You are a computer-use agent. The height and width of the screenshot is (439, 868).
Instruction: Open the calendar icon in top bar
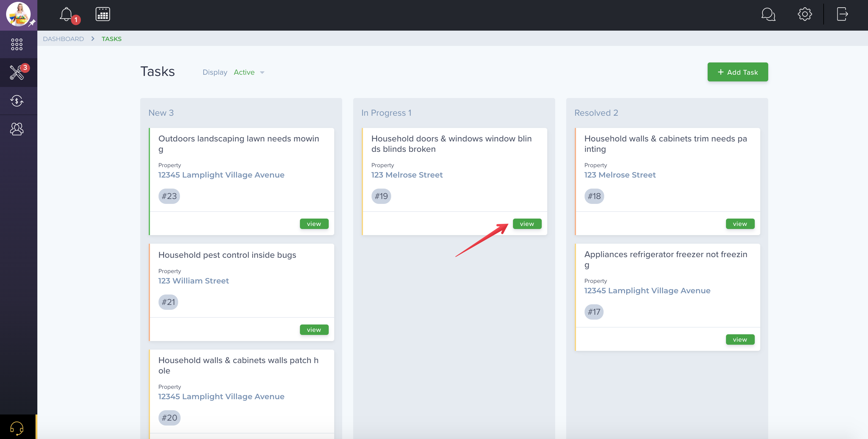[103, 14]
